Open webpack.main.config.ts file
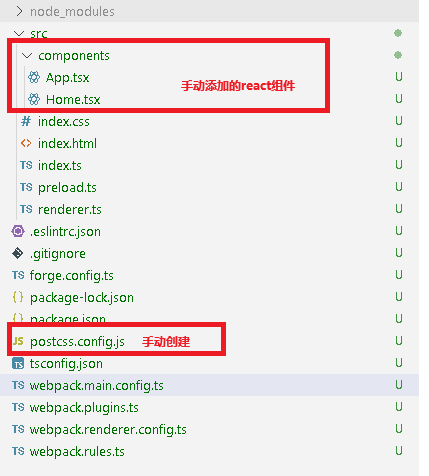This screenshot has height=476, width=429. pyautogui.click(x=97, y=386)
